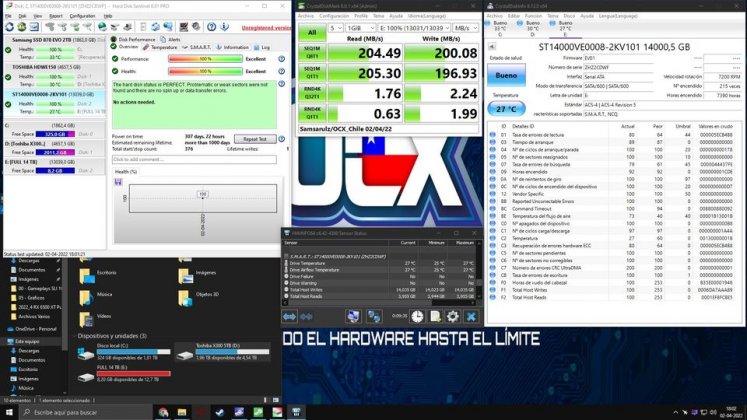
Task: Open the E: 100% drive selection dropdown
Action: tap(414, 28)
